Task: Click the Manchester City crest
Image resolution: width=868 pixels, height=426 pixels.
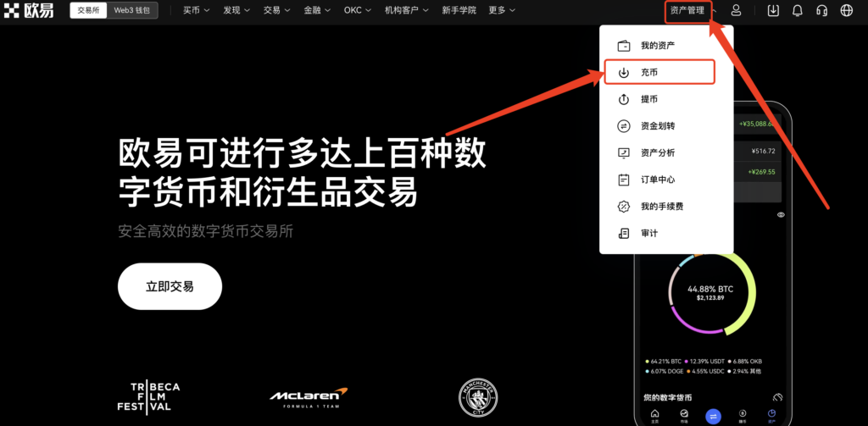Action: [478, 398]
